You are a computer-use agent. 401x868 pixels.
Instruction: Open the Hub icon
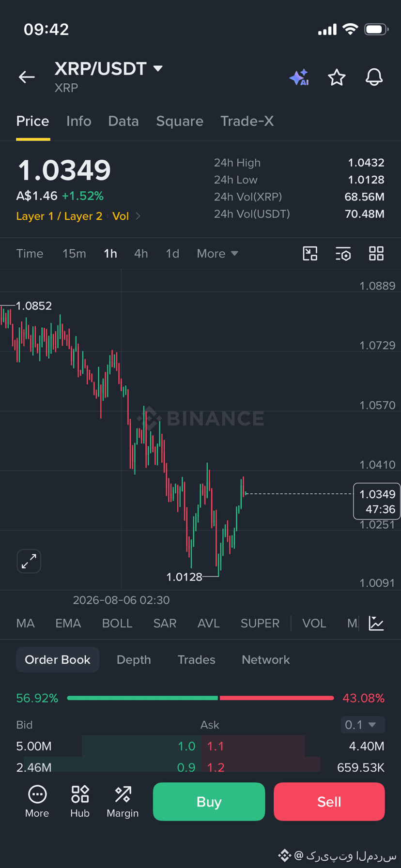point(80,802)
